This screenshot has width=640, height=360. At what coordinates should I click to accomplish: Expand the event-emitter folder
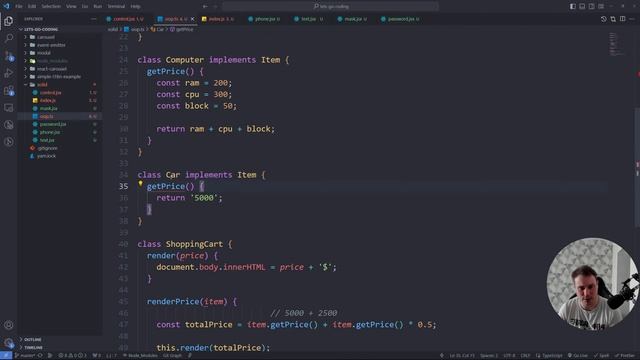(x=59, y=45)
